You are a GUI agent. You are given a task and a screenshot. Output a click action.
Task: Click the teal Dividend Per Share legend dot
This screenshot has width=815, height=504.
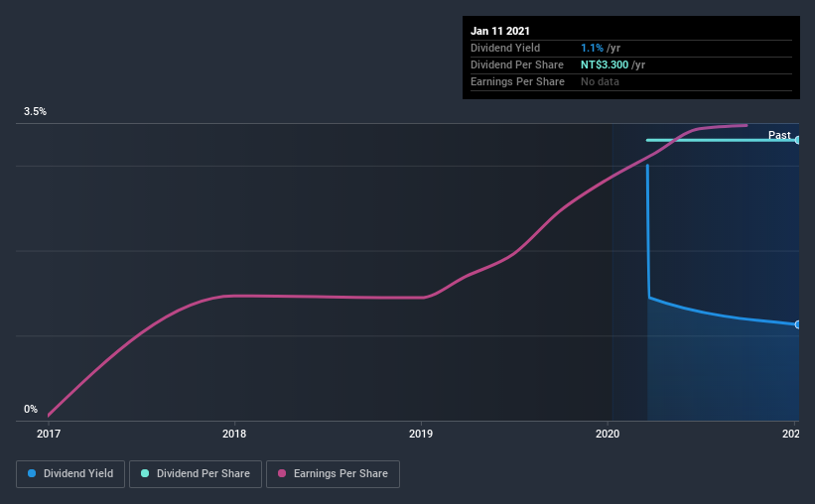click(x=145, y=473)
